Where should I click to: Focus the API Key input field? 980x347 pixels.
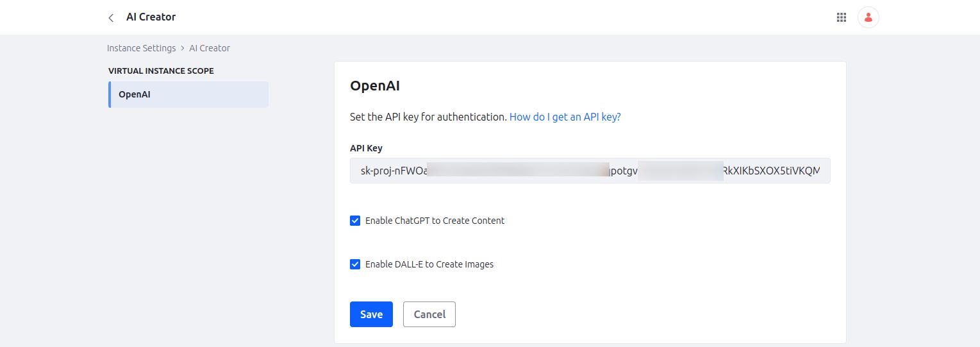pos(590,171)
